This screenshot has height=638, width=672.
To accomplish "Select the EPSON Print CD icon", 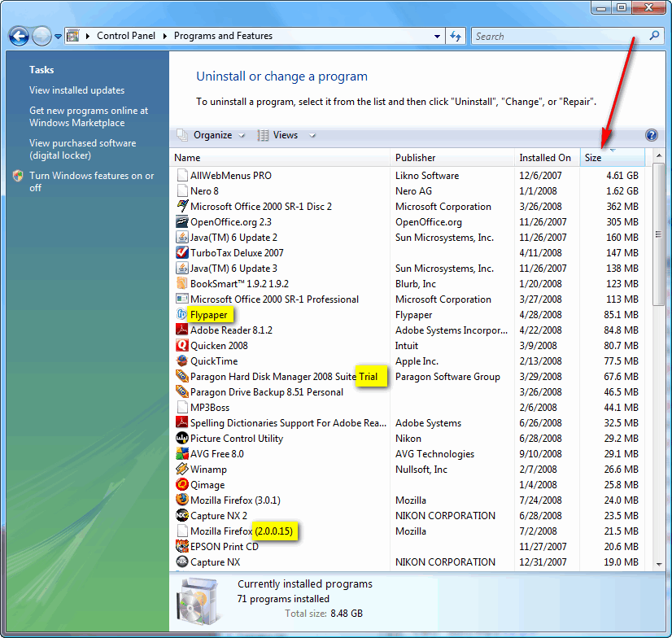I will pyautogui.click(x=182, y=546).
